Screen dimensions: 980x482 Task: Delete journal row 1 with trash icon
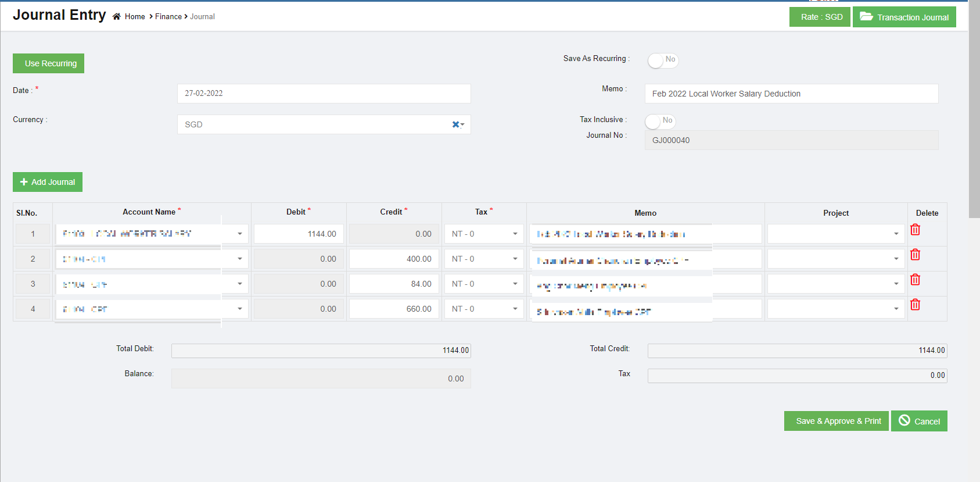click(915, 230)
